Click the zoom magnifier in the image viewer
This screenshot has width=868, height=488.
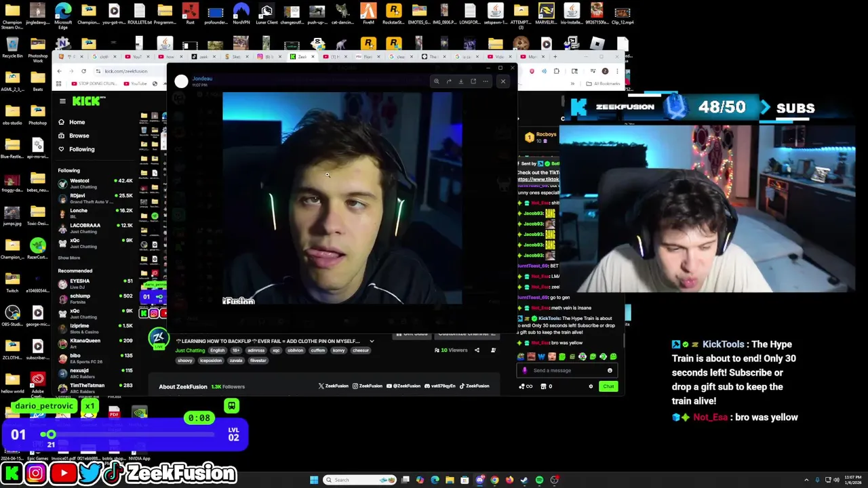point(437,81)
